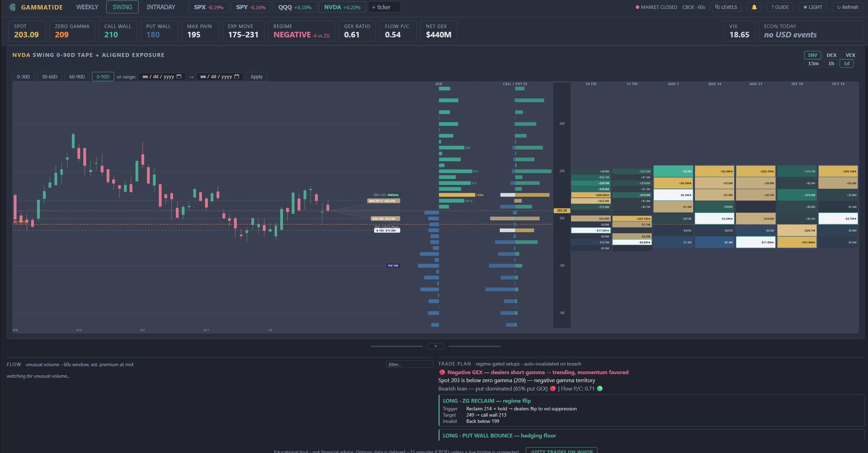Click the add ticker field
This screenshot has width=868, height=453.
(384, 7)
